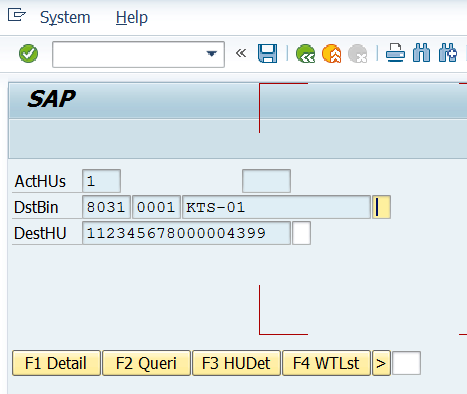
Task: Click the Print icon in toolbar
Action: pyautogui.click(x=395, y=53)
